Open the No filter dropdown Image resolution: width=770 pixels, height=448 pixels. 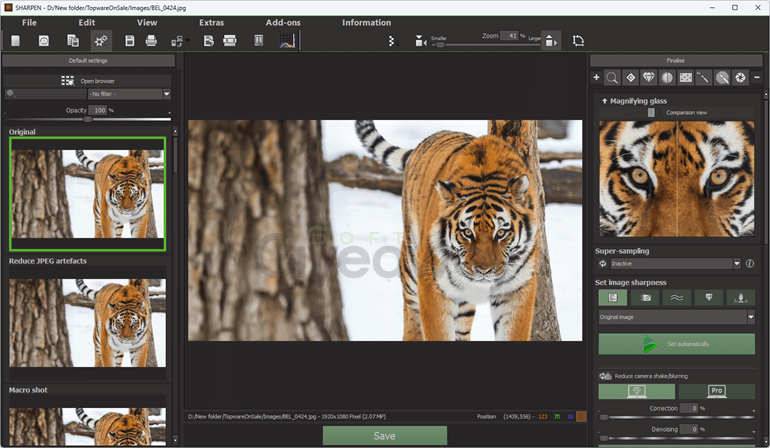(x=129, y=94)
